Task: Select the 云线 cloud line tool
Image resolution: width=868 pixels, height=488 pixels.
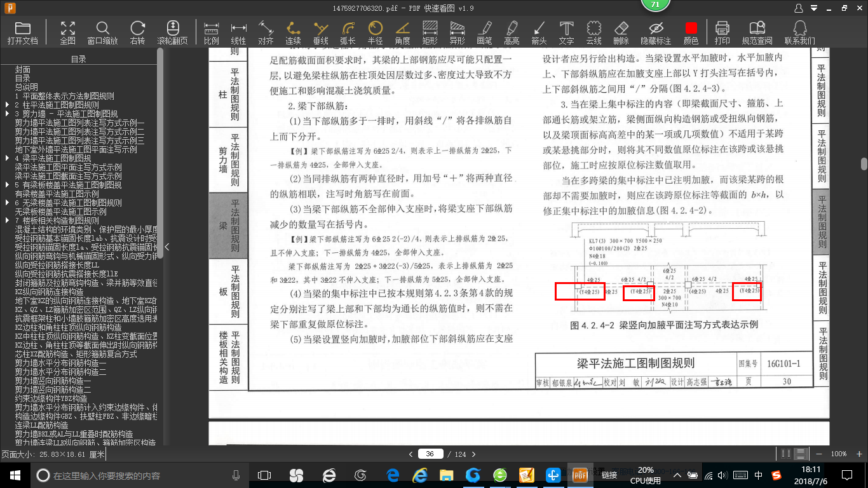Action: coord(593,32)
